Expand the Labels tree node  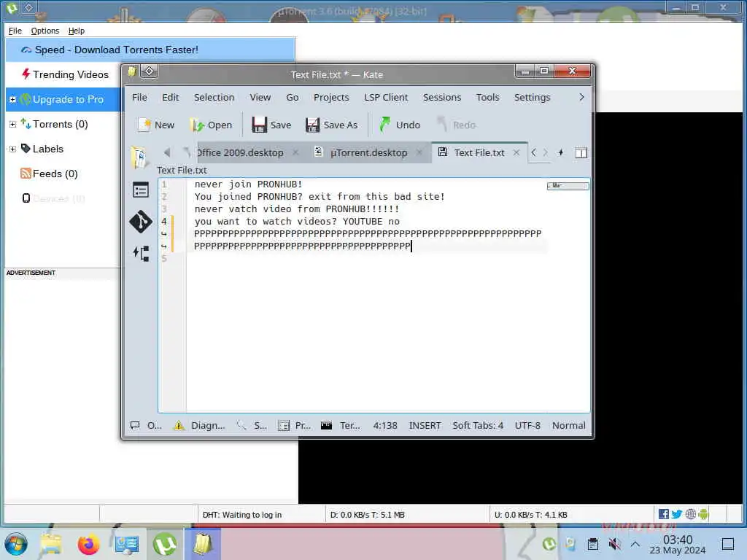coord(13,149)
